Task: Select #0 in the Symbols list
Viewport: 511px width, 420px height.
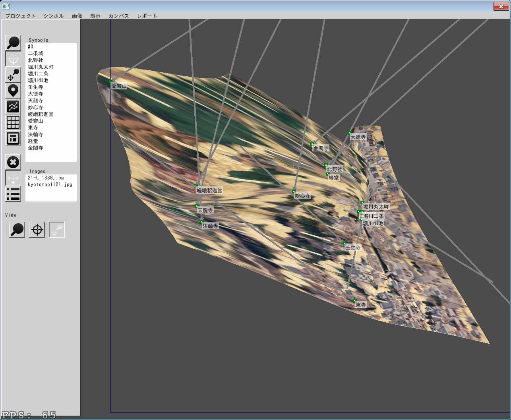Action: pos(51,46)
